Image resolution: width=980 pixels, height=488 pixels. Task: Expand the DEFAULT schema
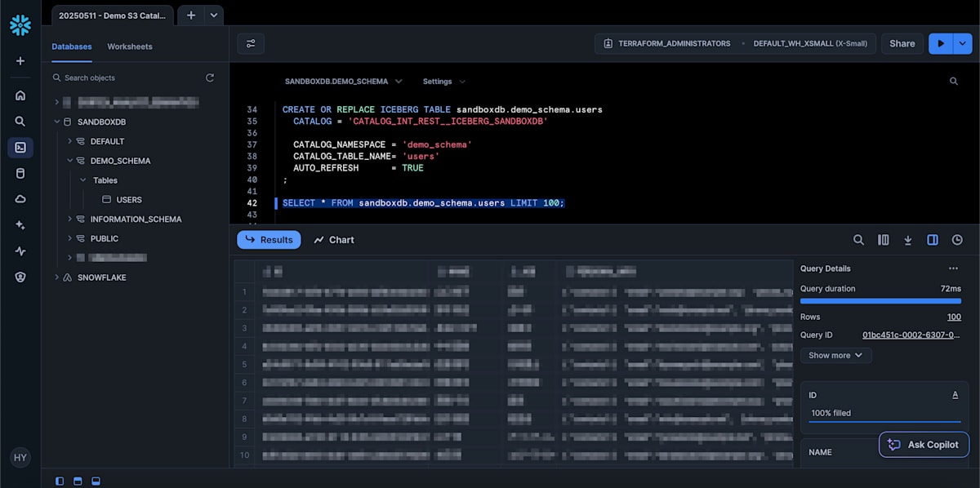[x=70, y=141]
